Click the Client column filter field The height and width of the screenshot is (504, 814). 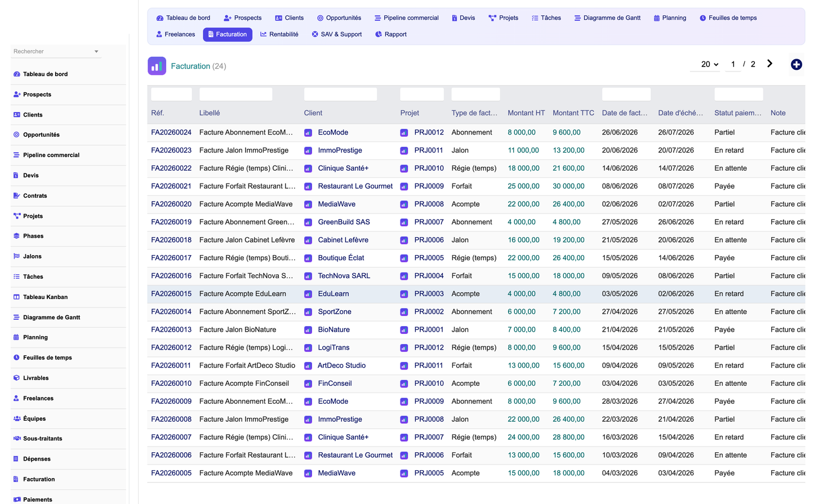point(341,94)
